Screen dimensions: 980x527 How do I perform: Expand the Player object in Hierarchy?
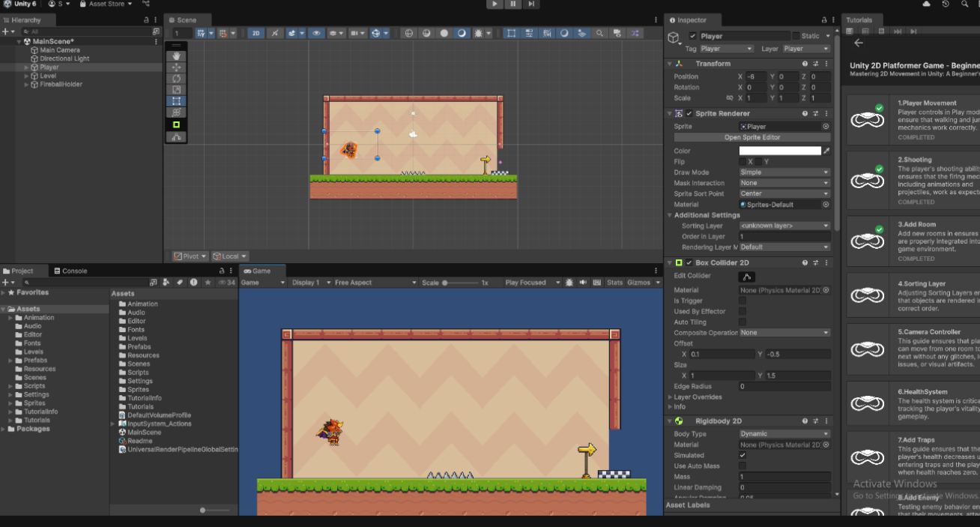27,67
